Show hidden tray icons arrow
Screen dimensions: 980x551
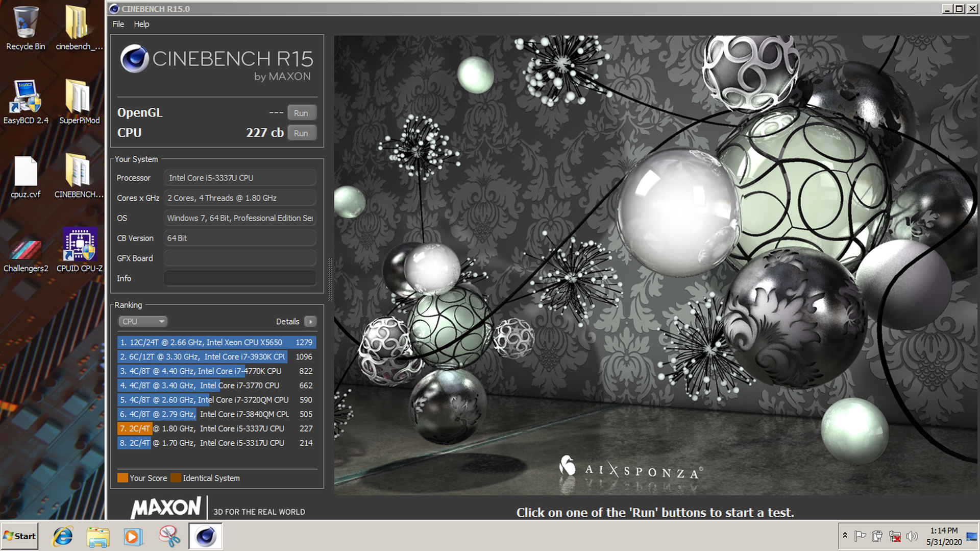pyautogui.click(x=845, y=536)
